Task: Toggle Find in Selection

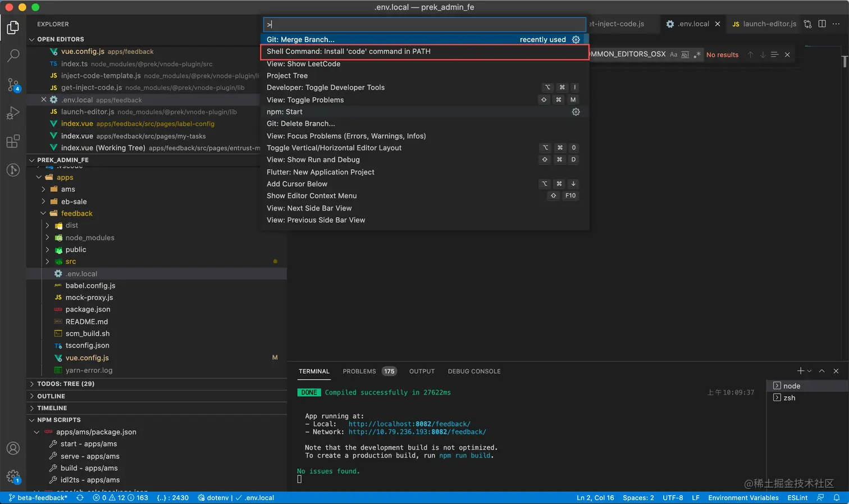Action: [x=775, y=54]
